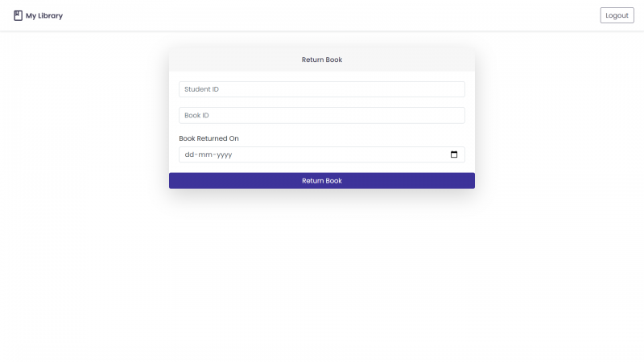Click the Book ID placeholder text

pos(196,115)
